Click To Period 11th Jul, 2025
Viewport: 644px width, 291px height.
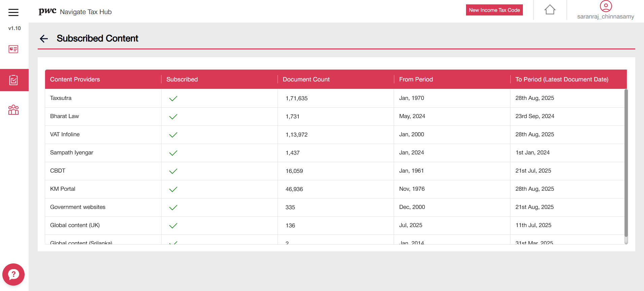534,225
